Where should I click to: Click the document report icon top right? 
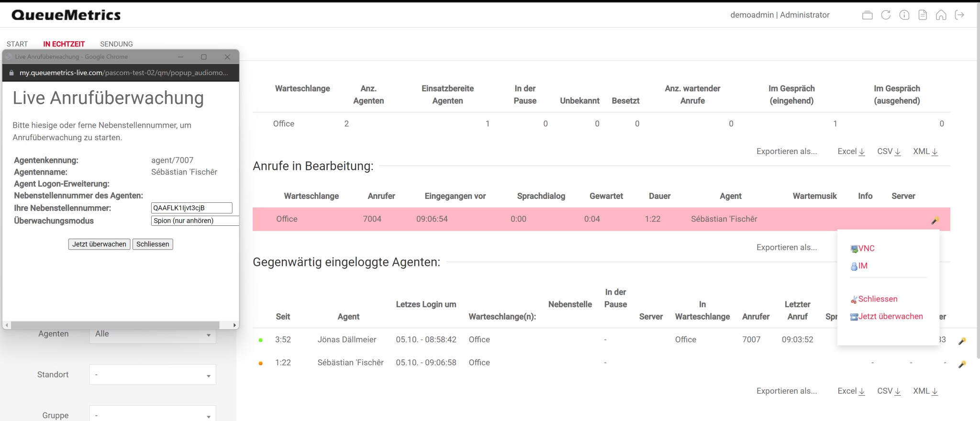point(922,15)
